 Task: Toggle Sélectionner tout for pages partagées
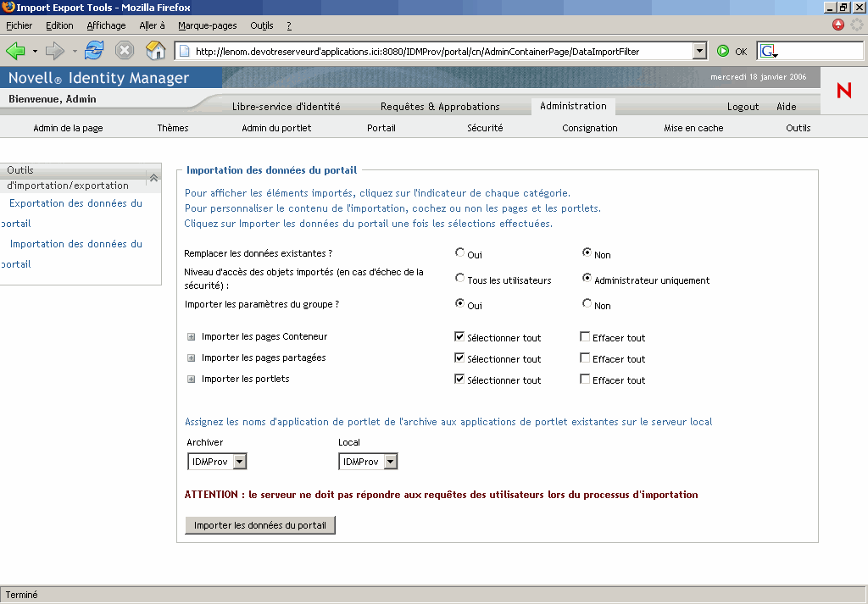coord(459,357)
